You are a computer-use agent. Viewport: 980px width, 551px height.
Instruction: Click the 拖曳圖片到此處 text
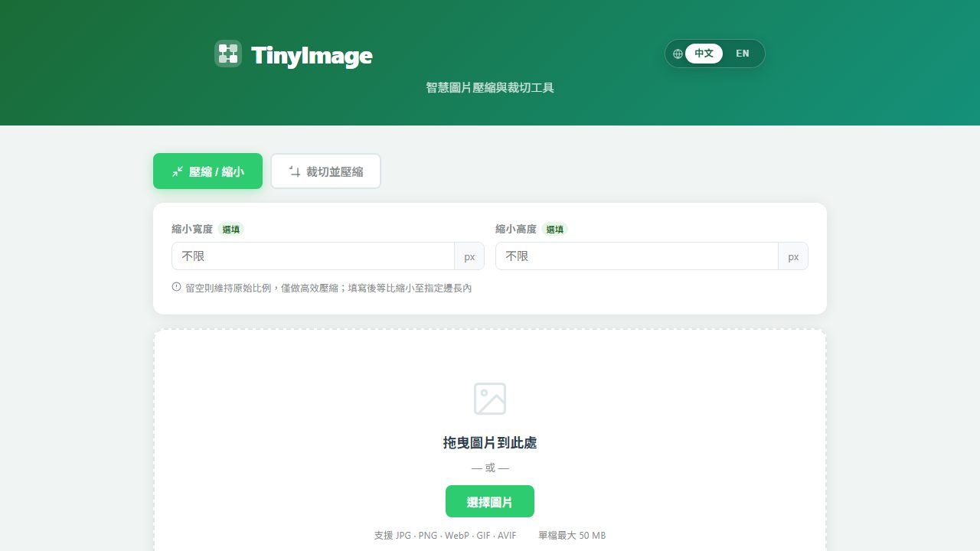tap(490, 443)
